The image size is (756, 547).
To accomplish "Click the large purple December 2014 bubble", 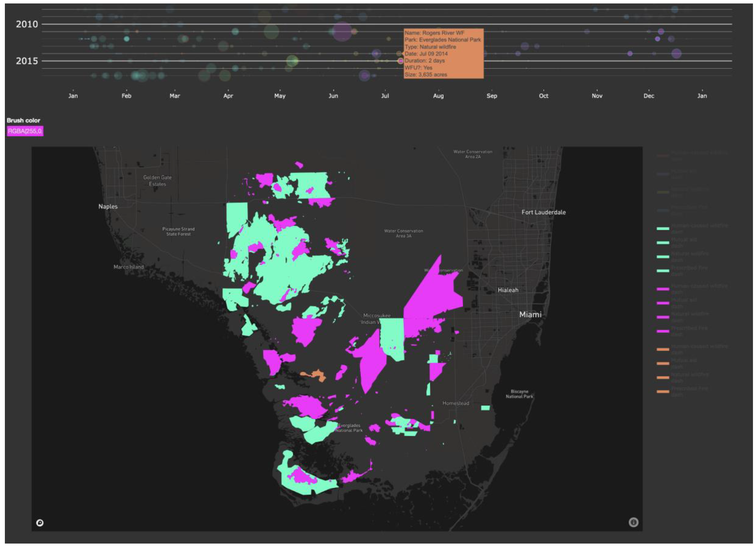I will (676, 53).
